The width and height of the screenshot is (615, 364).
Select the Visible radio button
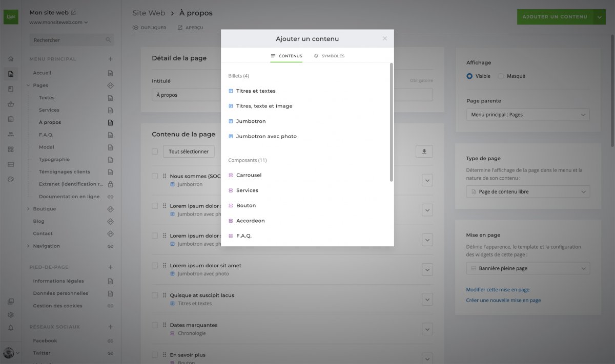[x=469, y=76]
